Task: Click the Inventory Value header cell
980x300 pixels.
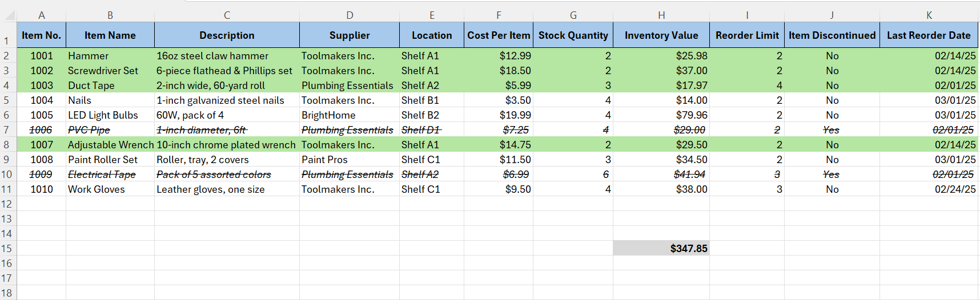Action: pos(661,35)
